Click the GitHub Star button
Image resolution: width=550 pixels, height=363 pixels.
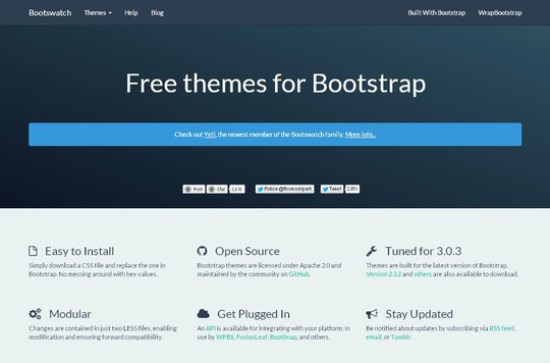[217, 189]
